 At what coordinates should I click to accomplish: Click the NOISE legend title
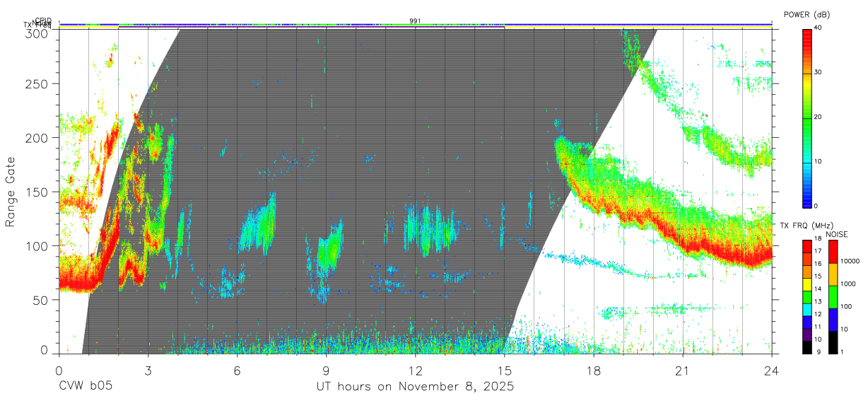pos(837,234)
